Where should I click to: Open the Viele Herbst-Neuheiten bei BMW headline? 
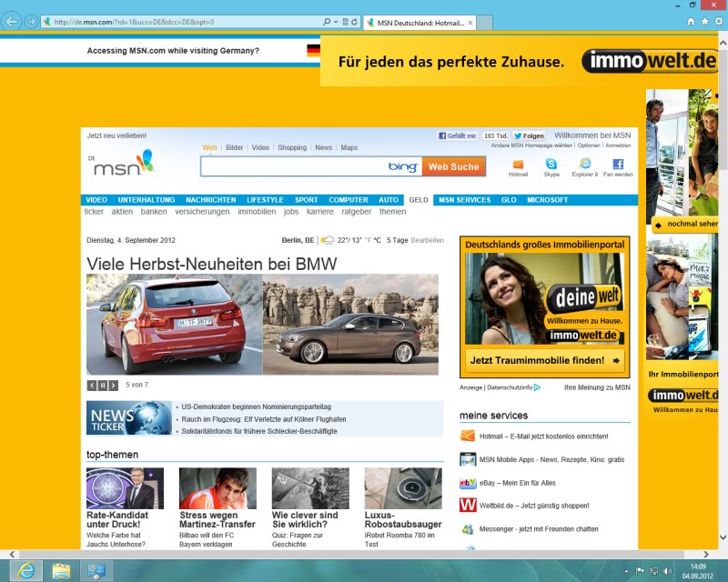[212, 264]
